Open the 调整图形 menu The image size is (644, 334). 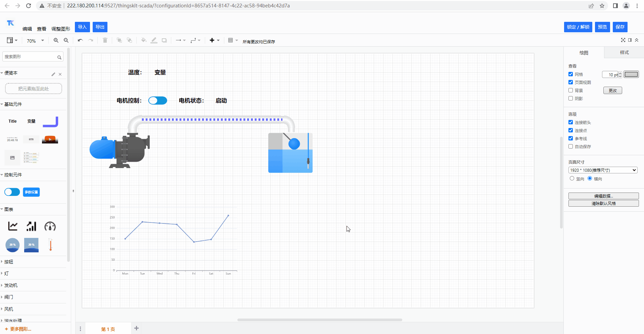point(61,29)
